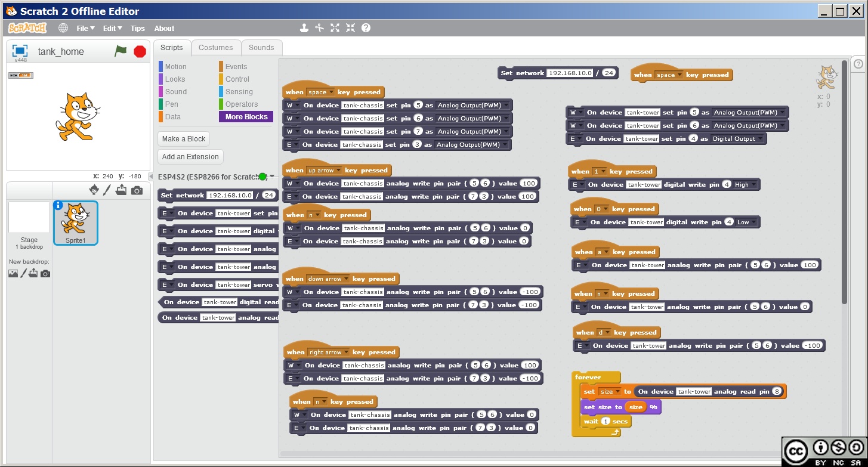This screenshot has height=467, width=868.
Task: Open key dropdown on 'when d key pressed'
Action: pyautogui.click(x=607, y=333)
